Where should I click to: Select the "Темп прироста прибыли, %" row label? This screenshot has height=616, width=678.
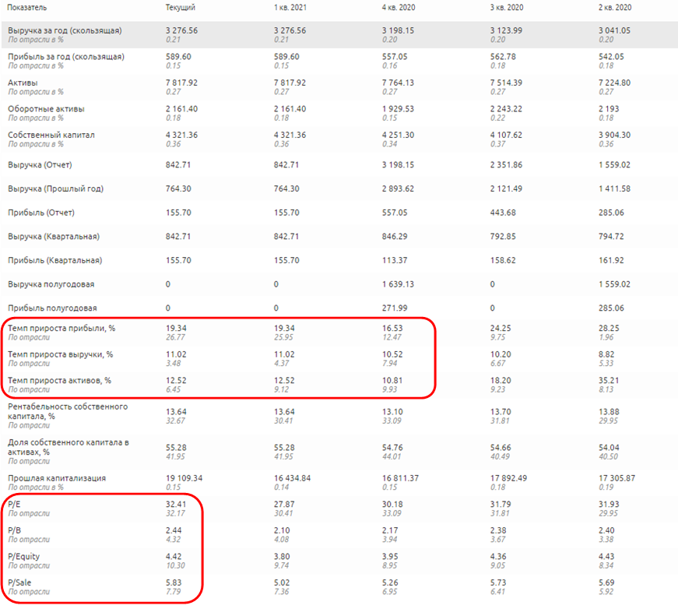tap(61, 329)
